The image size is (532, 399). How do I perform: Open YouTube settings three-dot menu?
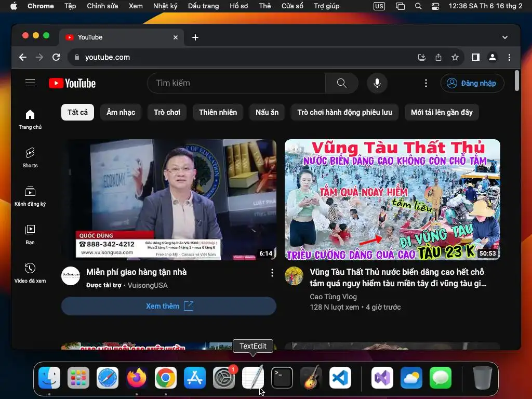pos(426,83)
